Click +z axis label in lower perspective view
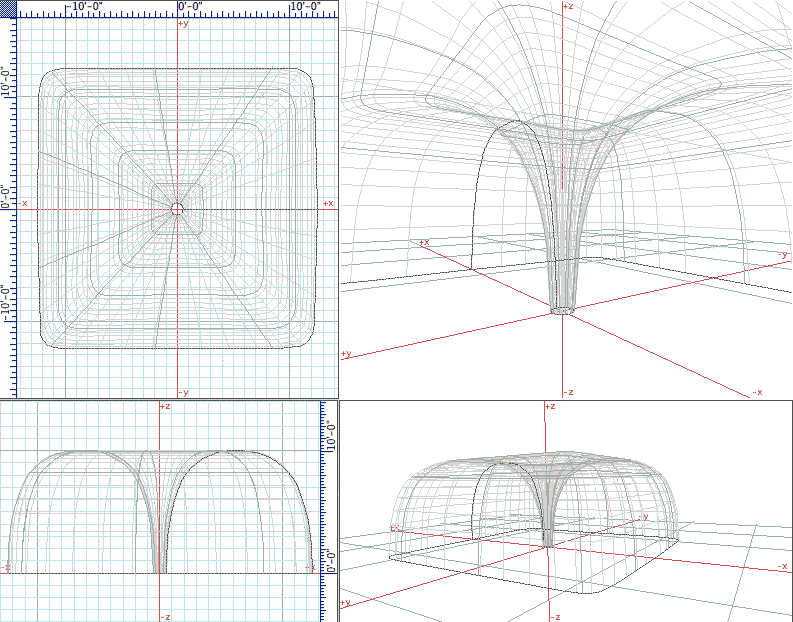The height and width of the screenshot is (622, 793). [549, 407]
